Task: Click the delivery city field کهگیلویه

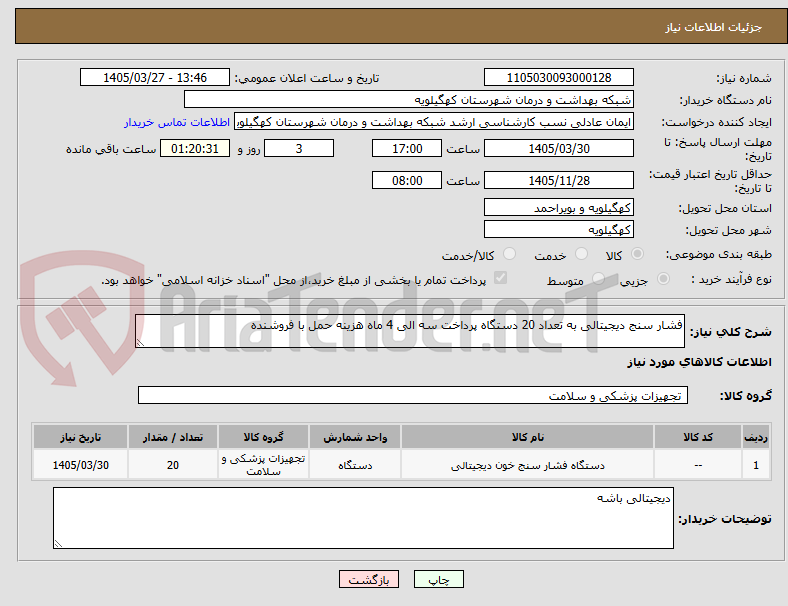Action: (x=559, y=230)
